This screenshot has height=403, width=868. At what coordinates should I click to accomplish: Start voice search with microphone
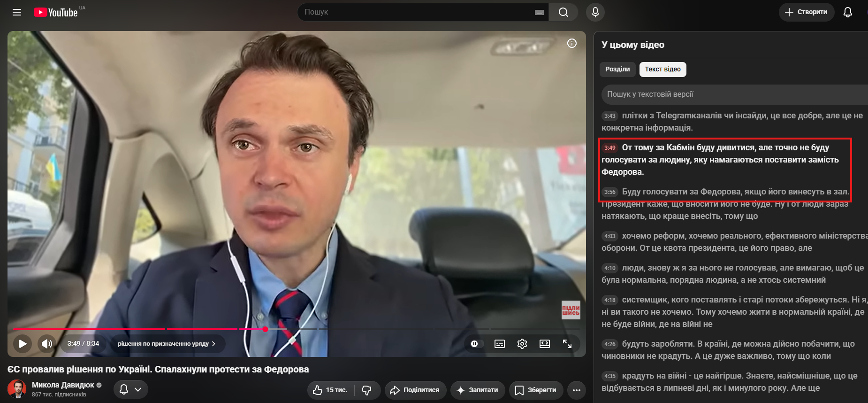pyautogui.click(x=595, y=12)
